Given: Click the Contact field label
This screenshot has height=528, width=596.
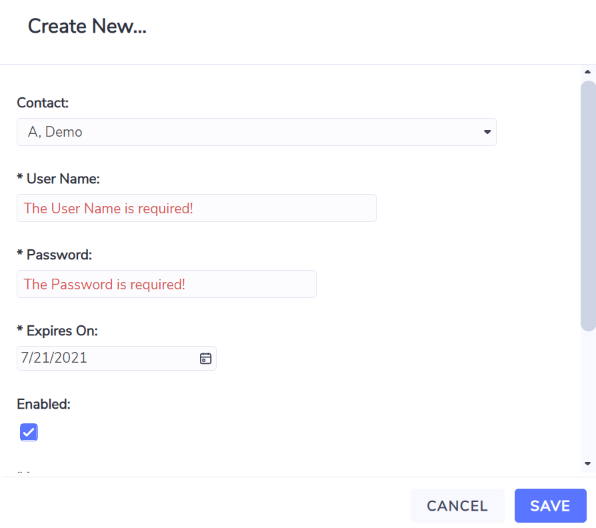Looking at the screenshot, I should tap(43, 103).
